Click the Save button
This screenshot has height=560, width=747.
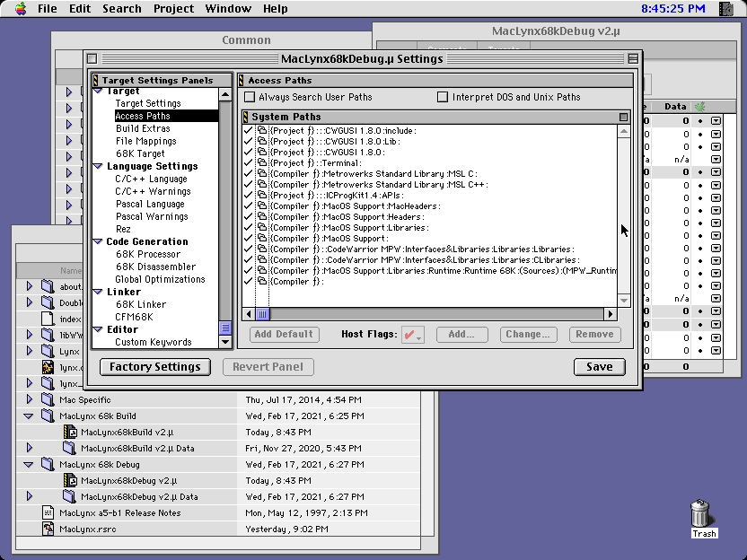tap(600, 367)
